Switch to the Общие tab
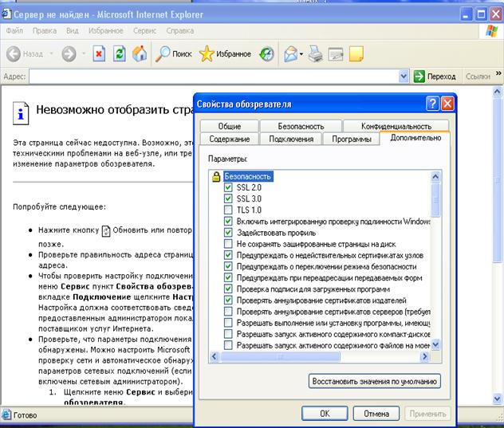This screenshot has width=504, height=428. [229, 126]
